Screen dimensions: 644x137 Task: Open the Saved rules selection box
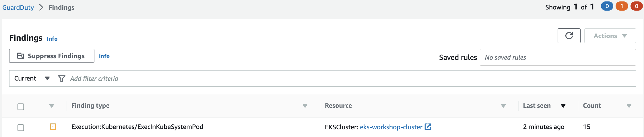pos(557,57)
